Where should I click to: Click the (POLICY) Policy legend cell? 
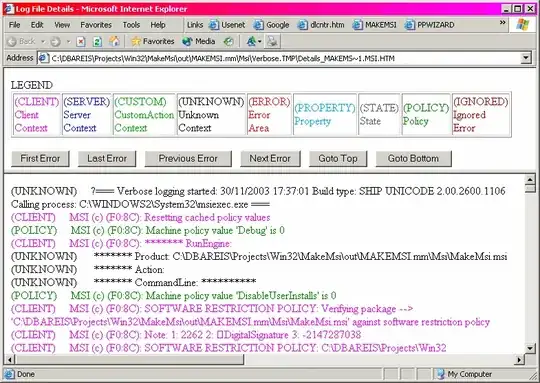[426, 115]
